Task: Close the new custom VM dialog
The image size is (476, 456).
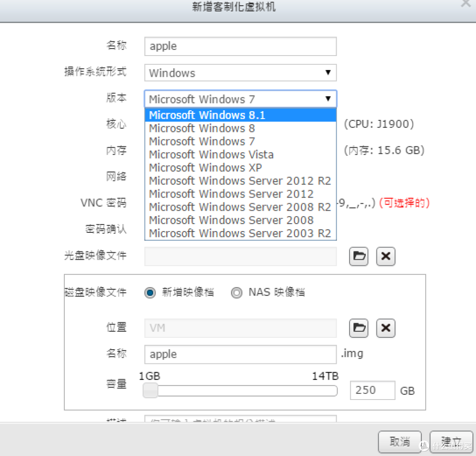Action: coord(466,4)
